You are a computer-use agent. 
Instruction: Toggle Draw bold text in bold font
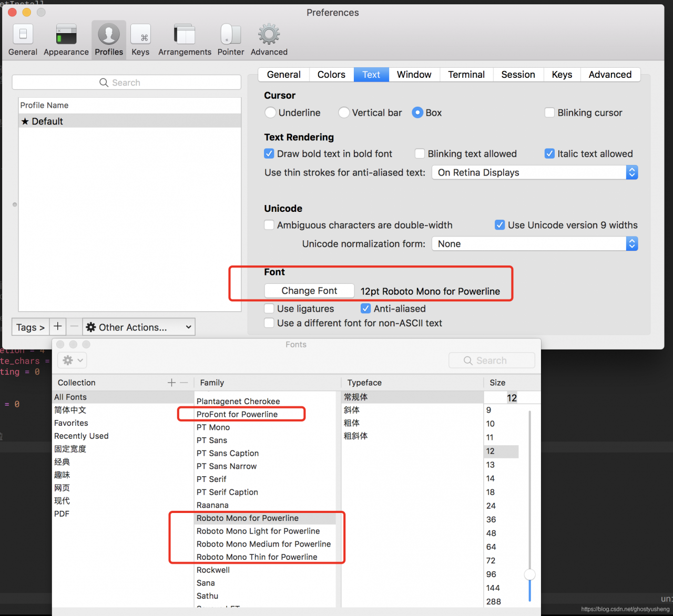click(x=269, y=153)
